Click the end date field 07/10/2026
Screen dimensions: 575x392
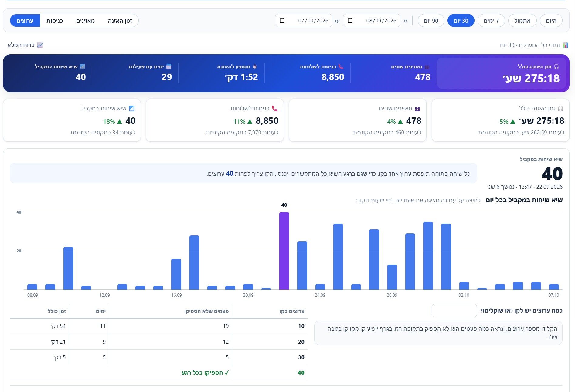click(x=304, y=20)
